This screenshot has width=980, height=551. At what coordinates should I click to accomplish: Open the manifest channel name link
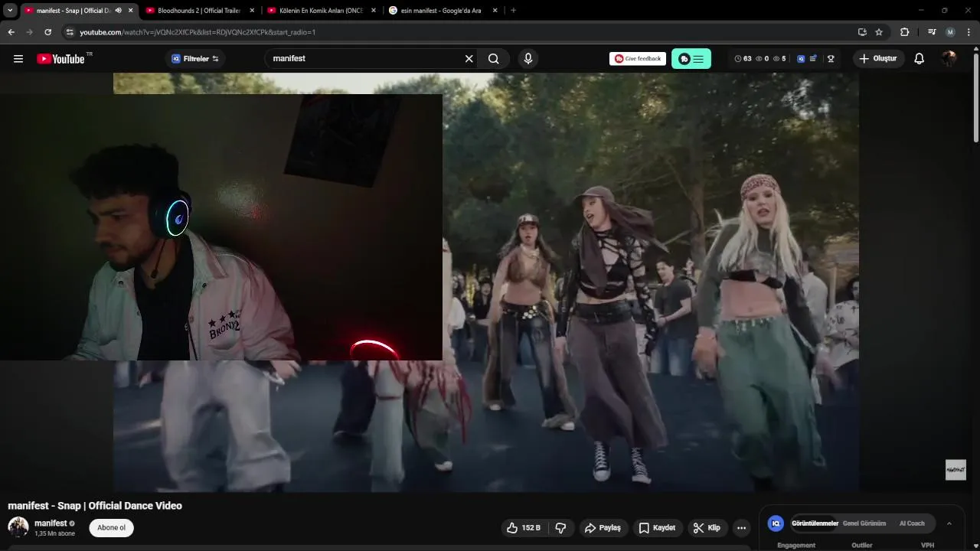coord(51,523)
